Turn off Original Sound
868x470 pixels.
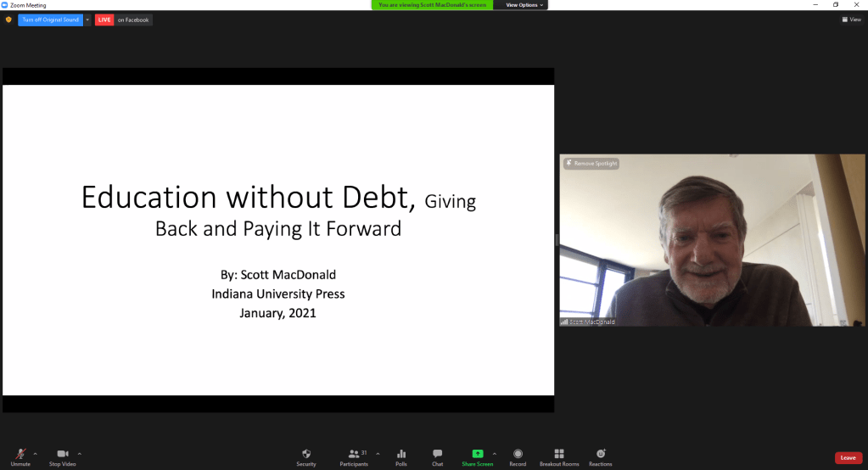(50, 20)
